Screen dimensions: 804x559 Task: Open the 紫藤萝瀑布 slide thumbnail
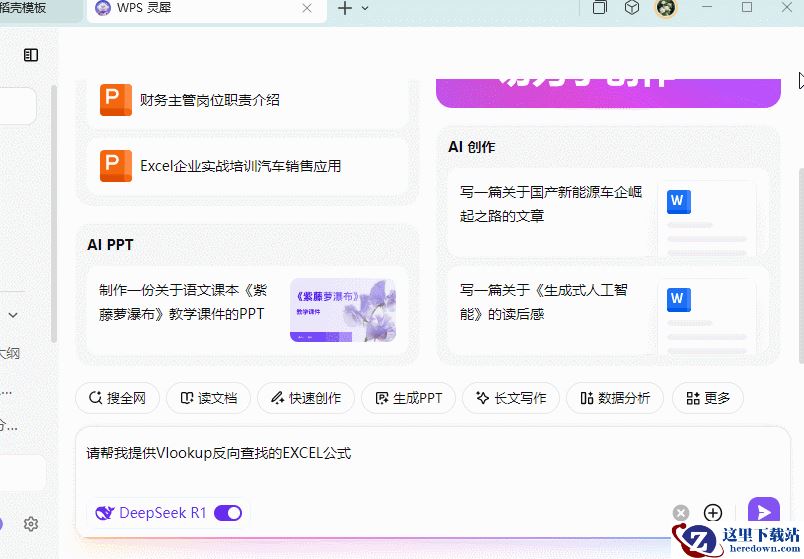point(343,310)
